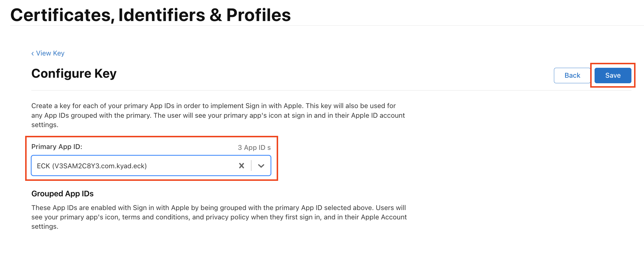
Task: Return to the View Key page
Action: (x=50, y=53)
